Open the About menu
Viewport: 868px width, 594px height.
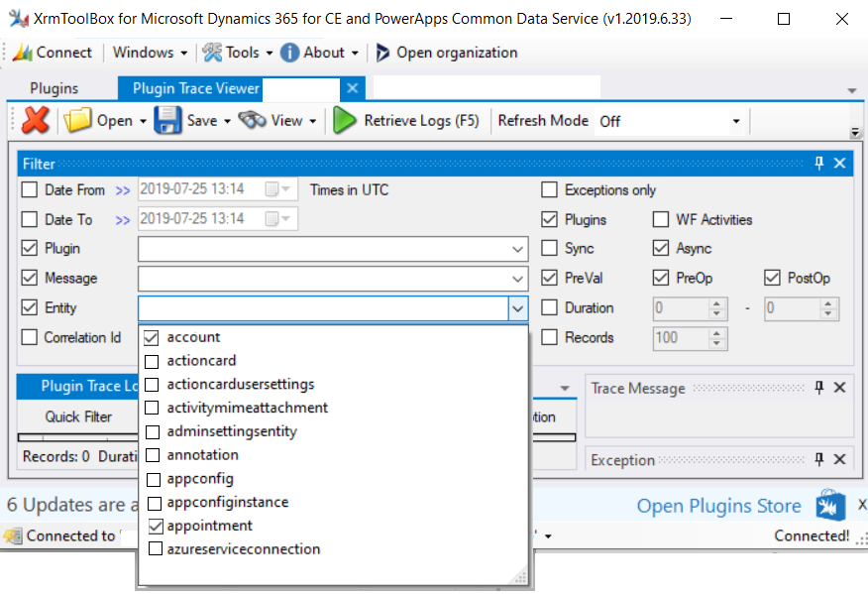pyautogui.click(x=320, y=53)
